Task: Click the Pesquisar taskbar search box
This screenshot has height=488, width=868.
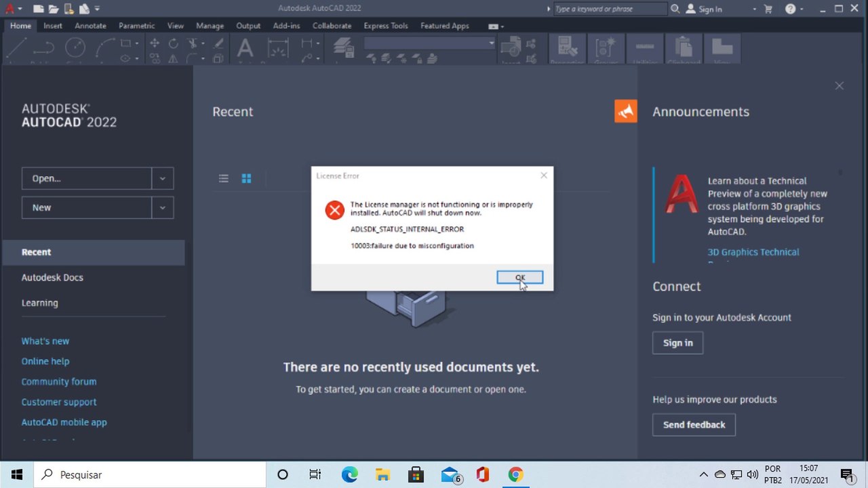Action: coord(149,474)
